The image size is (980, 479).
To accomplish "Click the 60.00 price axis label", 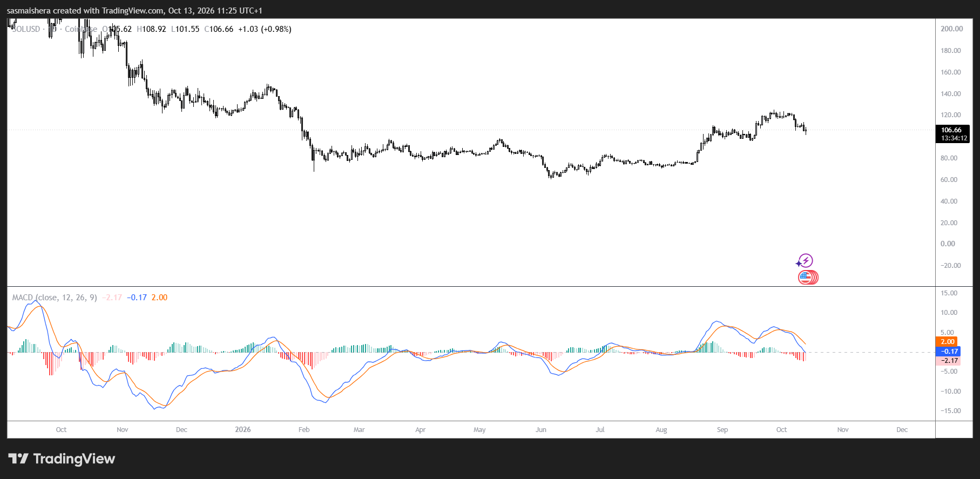I will [949, 180].
